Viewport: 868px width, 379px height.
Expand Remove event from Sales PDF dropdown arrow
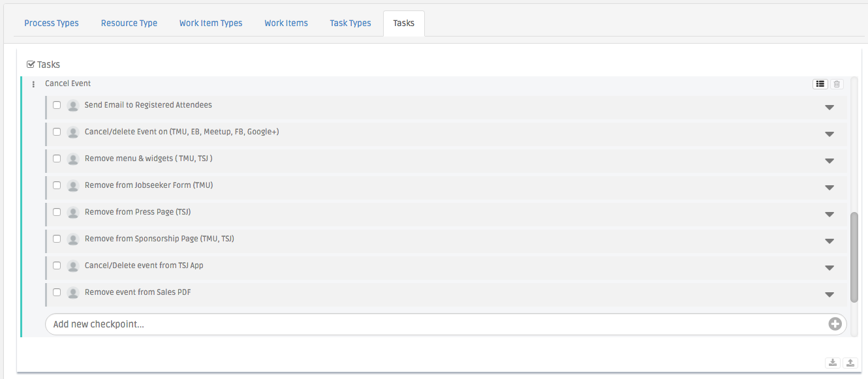coord(829,295)
